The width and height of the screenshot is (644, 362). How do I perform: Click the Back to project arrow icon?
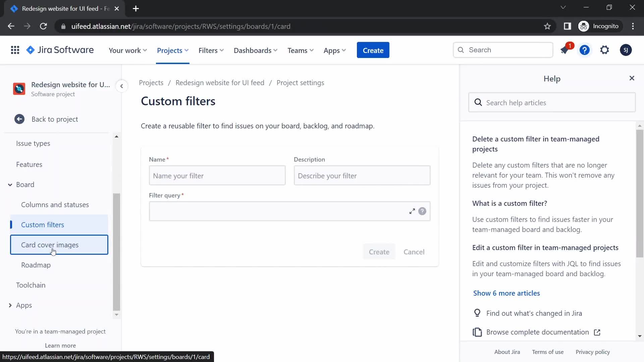point(19,119)
